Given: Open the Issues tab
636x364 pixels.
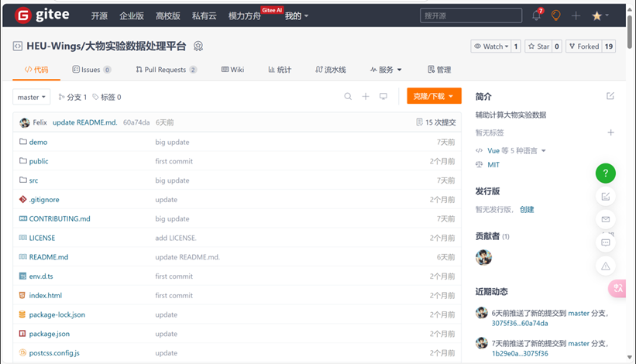Looking at the screenshot, I should pos(91,70).
